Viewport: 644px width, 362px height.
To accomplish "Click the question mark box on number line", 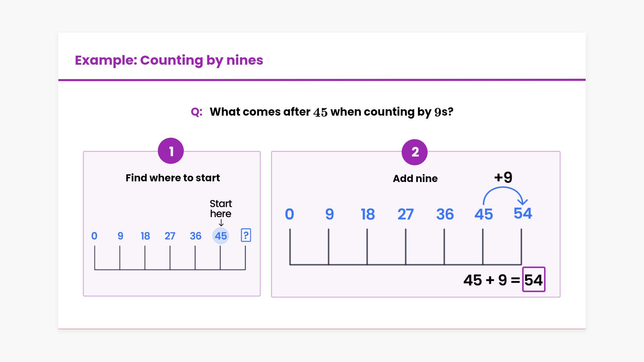I will point(246,235).
